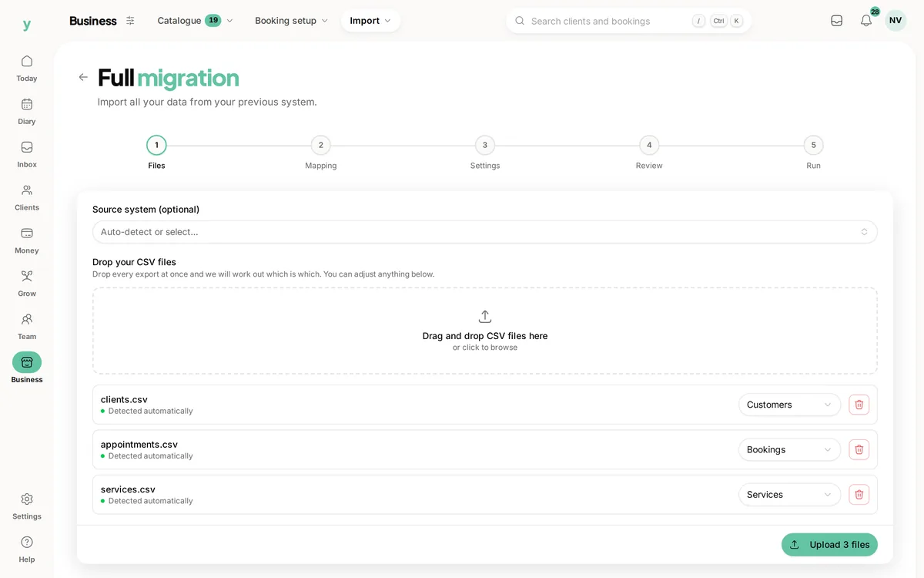Open the Business filter sliders icon

(x=130, y=21)
